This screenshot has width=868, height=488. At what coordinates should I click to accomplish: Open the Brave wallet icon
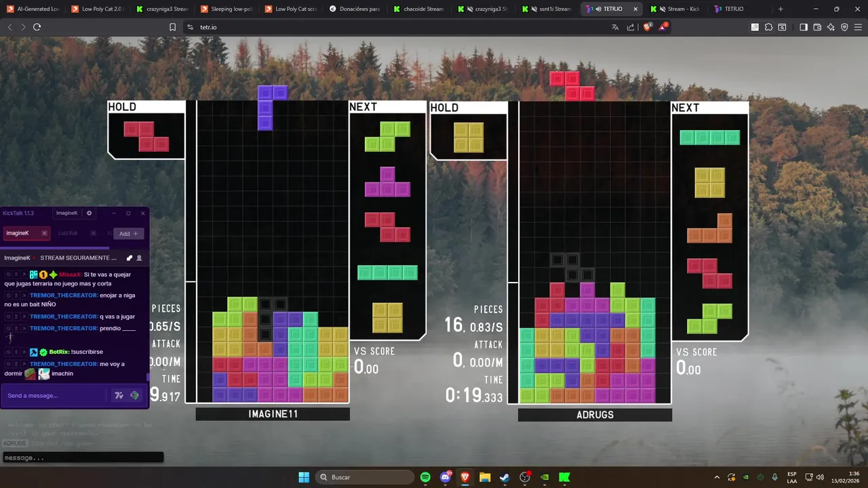(817, 27)
